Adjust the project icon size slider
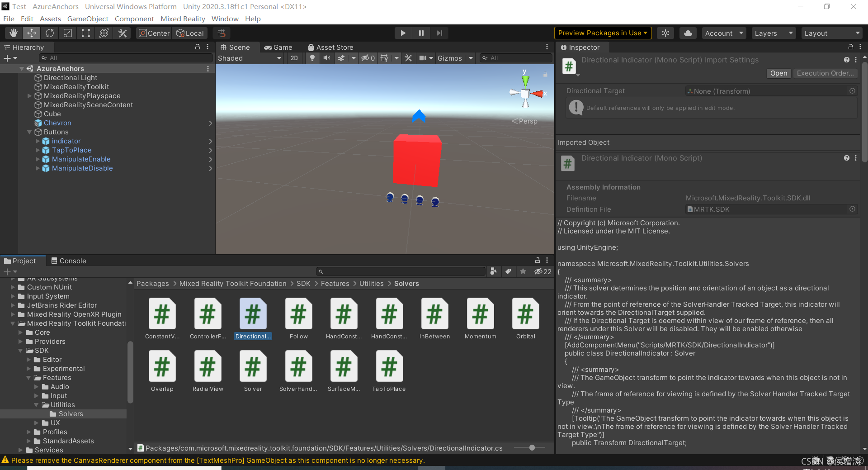The height and width of the screenshot is (470, 868). [532, 448]
